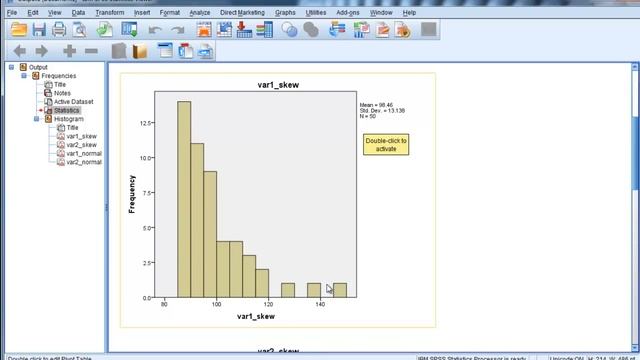Click the Insert Title icon
The width and height of the screenshot is (640, 360).
point(186,51)
